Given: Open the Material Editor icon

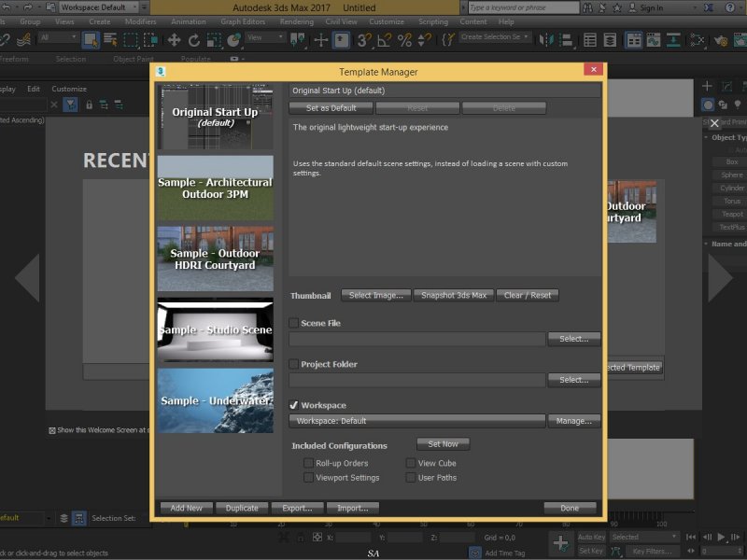Looking at the screenshot, I should [697, 40].
